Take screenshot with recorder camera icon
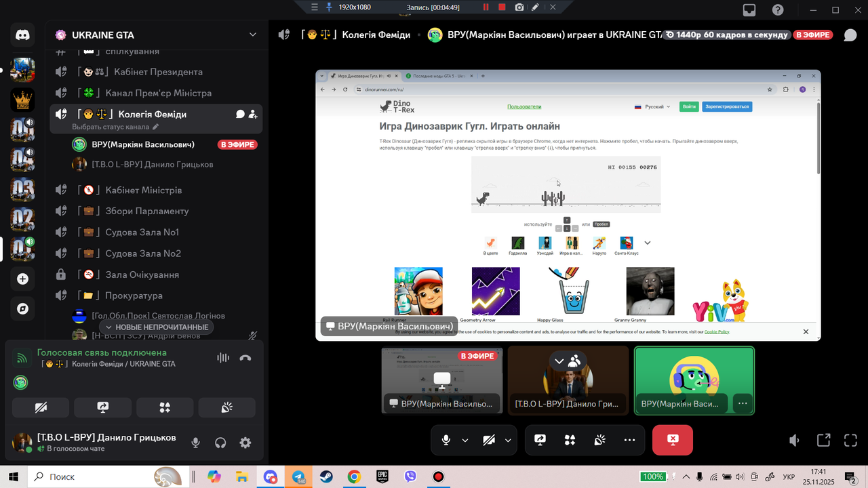This screenshot has height=488, width=868. [x=519, y=7]
